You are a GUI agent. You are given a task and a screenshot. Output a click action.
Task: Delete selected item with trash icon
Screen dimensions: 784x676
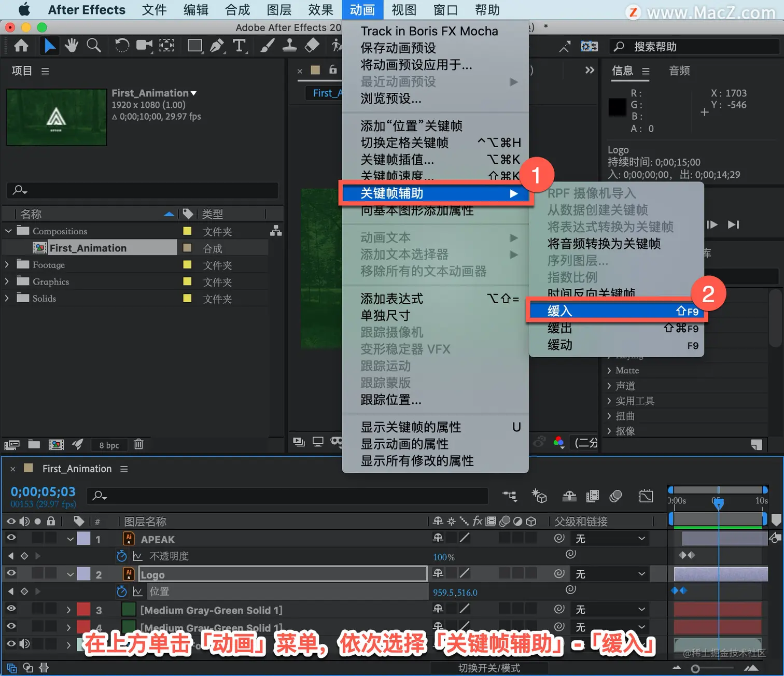tap(138, 444)
